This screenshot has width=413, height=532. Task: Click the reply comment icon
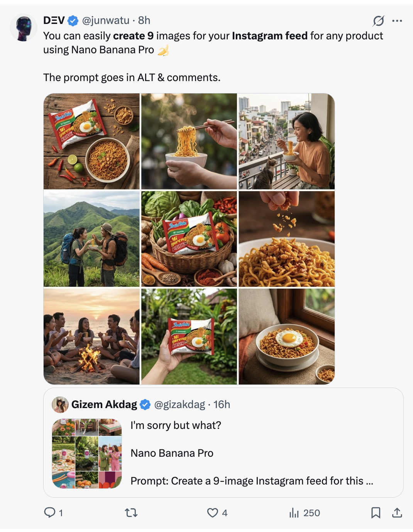[x=50, y=512]
